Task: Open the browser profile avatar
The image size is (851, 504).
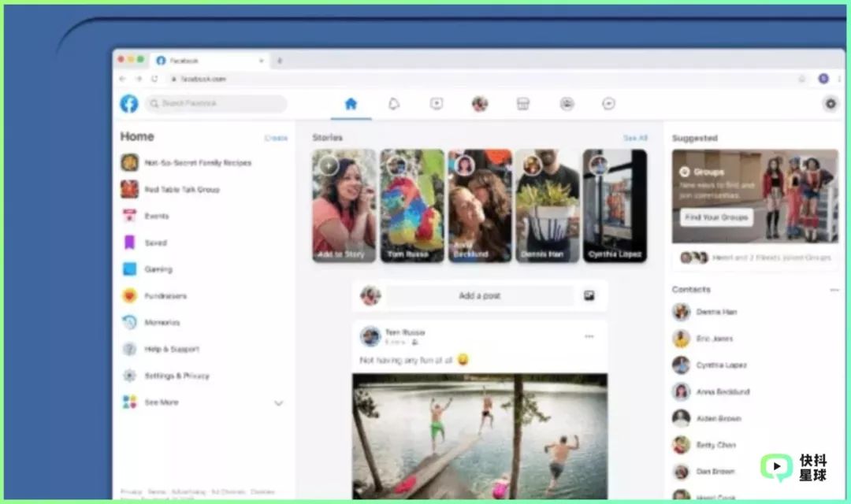Action: click(x=823, y=79)
